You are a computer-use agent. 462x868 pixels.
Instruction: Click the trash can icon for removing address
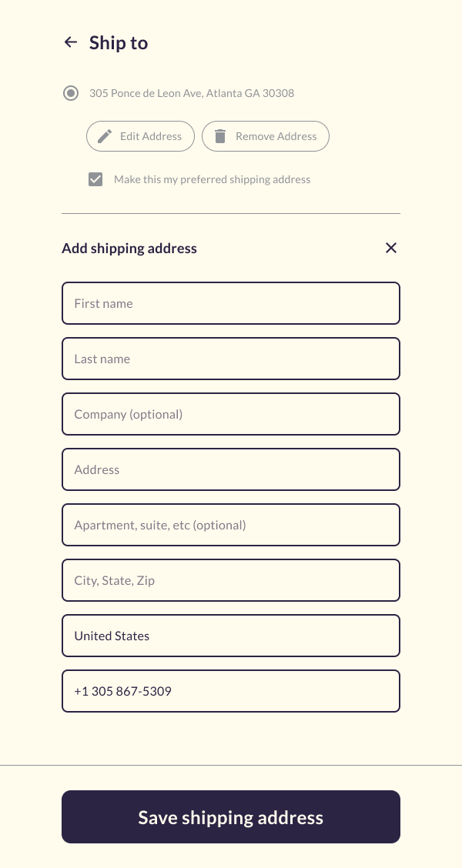220,136
